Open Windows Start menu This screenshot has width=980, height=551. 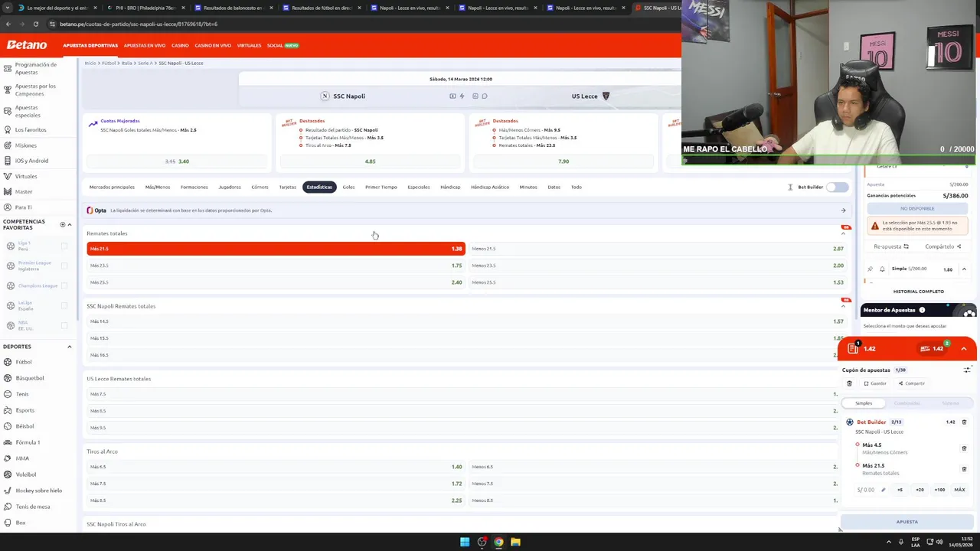point(465,542)
